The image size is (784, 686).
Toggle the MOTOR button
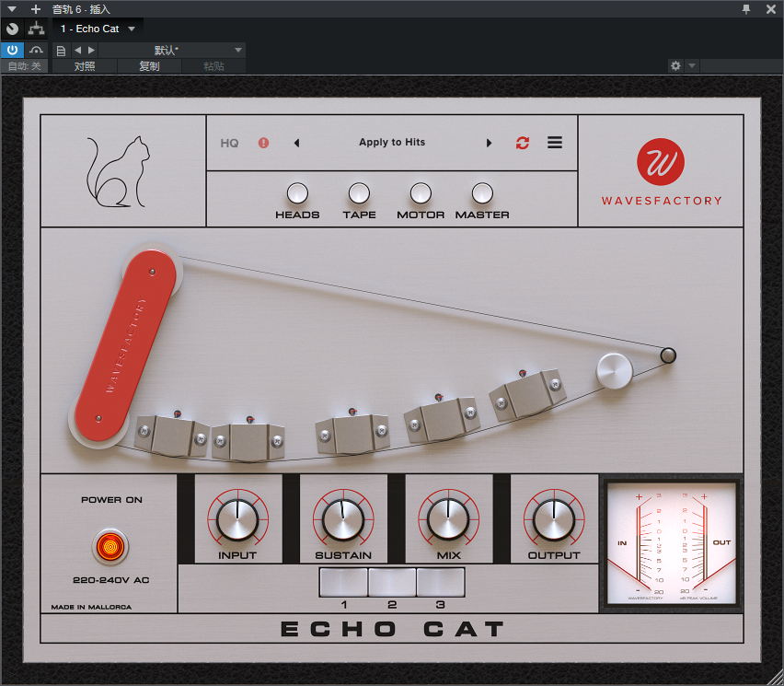click(421, 193)
